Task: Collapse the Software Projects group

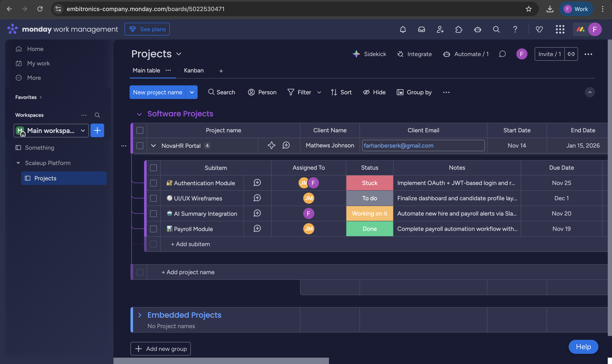Action: tap(139, 114)
